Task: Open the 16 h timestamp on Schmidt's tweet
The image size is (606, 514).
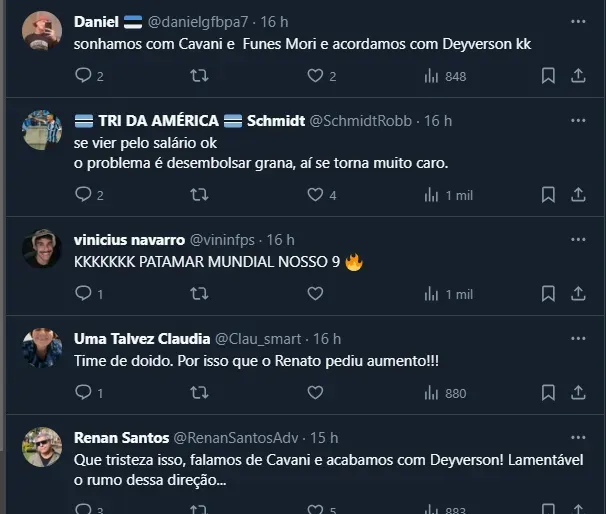Action: coord(438,120)
